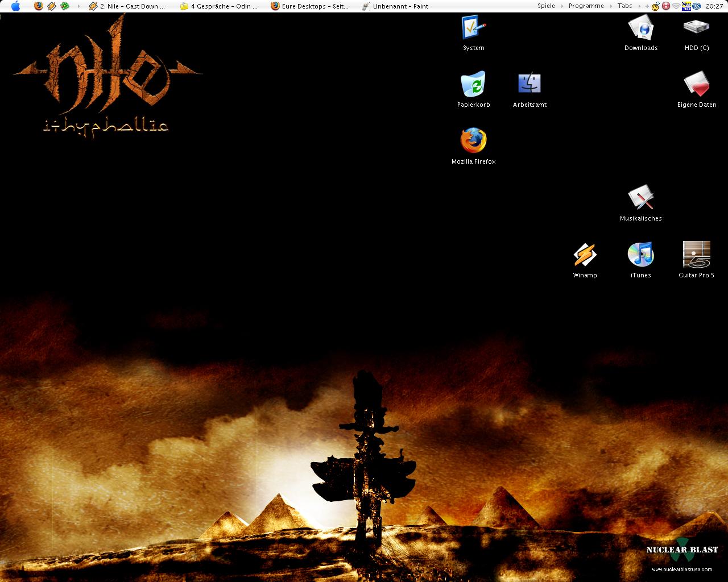Launch Guitar Pro 5 from the desktop

(697, 254)
